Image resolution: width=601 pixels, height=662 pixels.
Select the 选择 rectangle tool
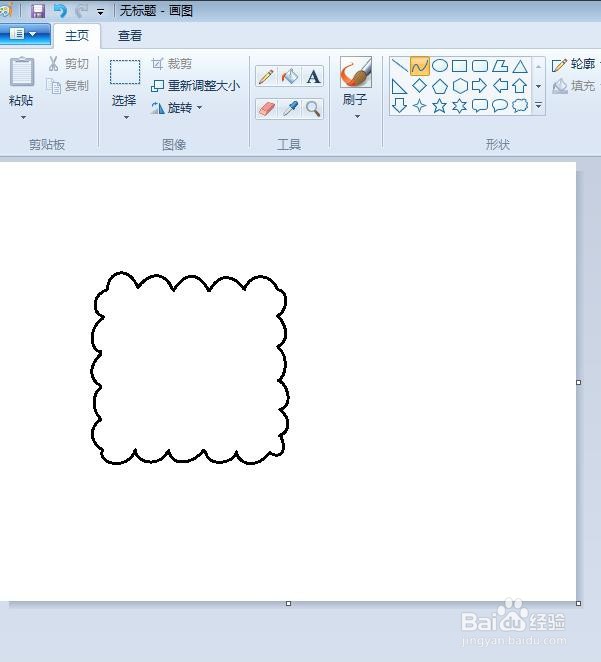125,72
